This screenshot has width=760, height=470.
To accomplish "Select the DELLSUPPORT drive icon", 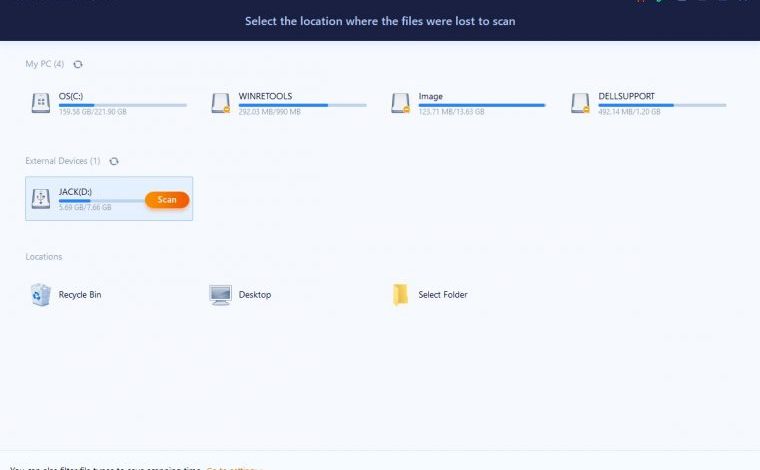I will tap(580, 103).
